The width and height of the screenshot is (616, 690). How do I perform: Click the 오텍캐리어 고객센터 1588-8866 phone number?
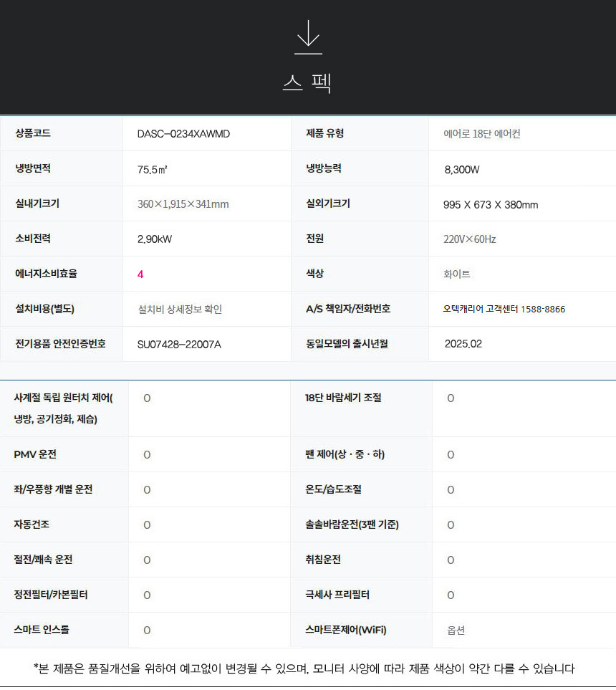point(504,310)
